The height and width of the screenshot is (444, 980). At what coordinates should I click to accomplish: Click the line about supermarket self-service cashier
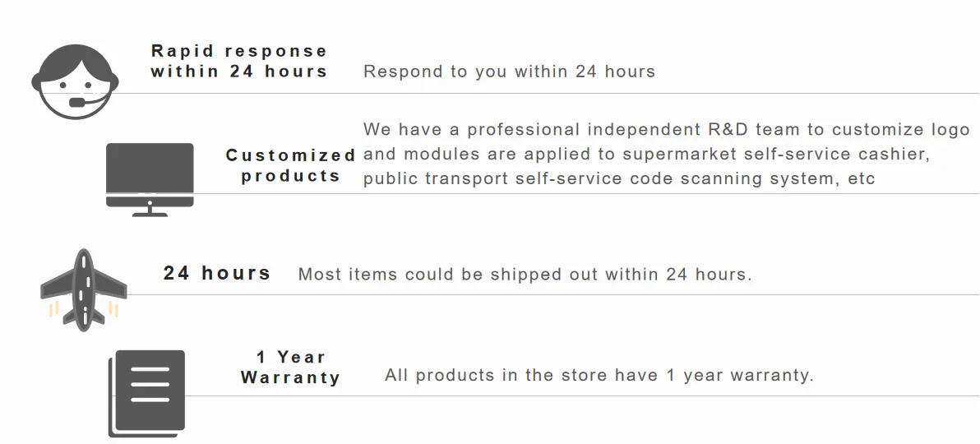tap(646, 154)
